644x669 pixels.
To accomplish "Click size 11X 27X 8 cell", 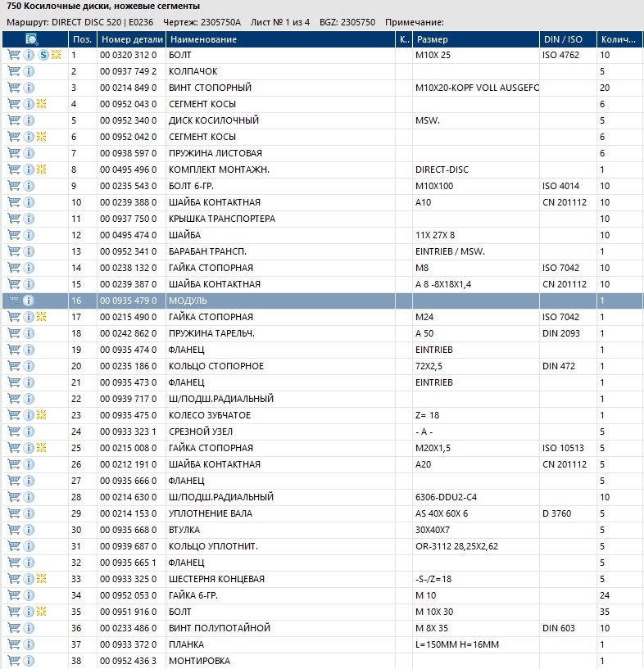I will tap(435, 235).
